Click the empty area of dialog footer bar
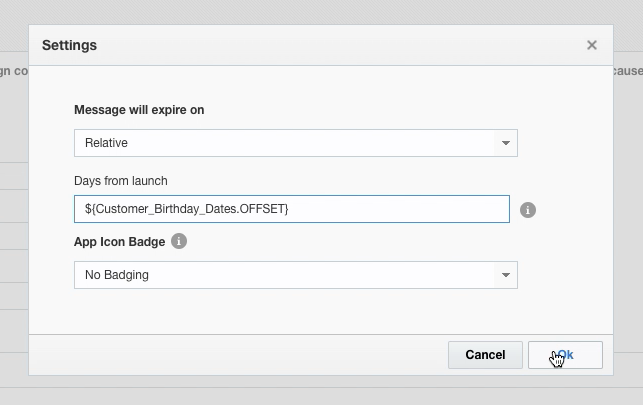 tap(240, 355)
